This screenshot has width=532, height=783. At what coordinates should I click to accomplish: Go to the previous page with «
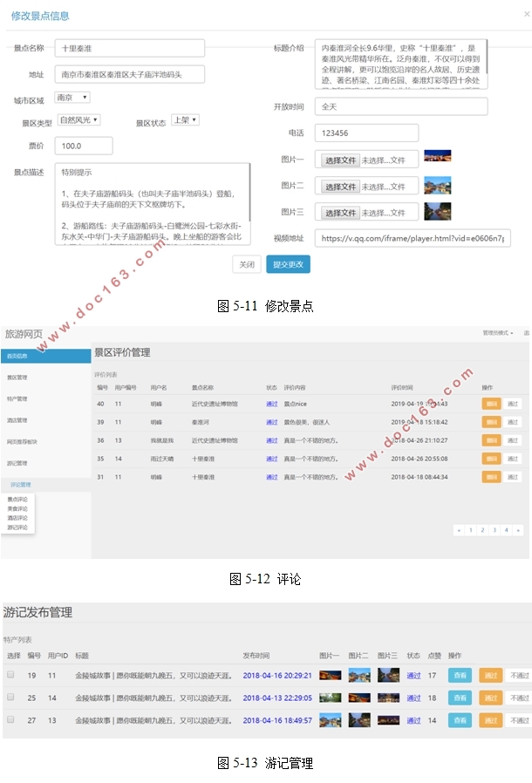pyautogui.click(x=459, y=530)
